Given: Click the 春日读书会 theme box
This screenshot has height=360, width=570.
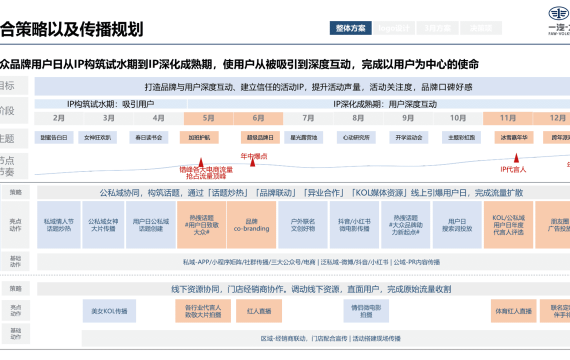Looking at the screenshot, I should tap(149, 137).
